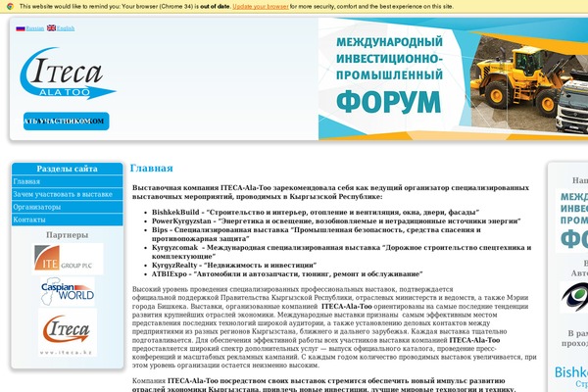The width and height of the screenshot is (588, 392).
Task: Click the BishkekBuild logo in right sidebar
Action: click(x=571, y=376)
